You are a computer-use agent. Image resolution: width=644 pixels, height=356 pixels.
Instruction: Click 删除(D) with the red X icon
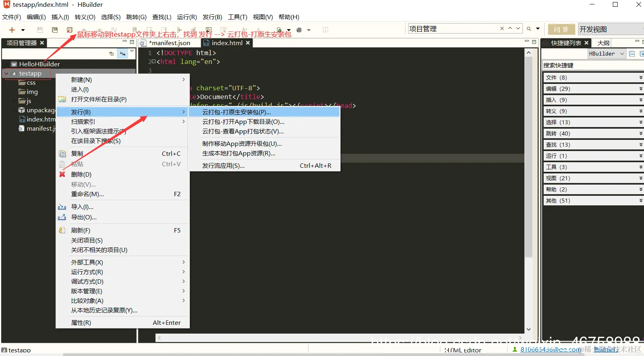coord(122,175)
